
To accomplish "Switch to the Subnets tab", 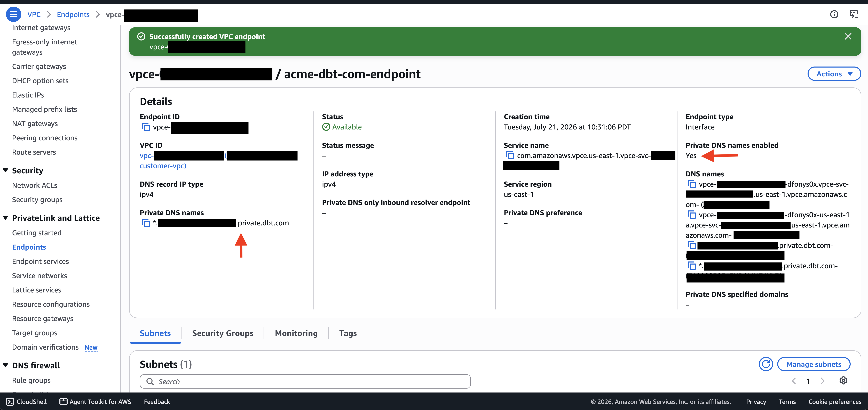I will pos(155,333).
